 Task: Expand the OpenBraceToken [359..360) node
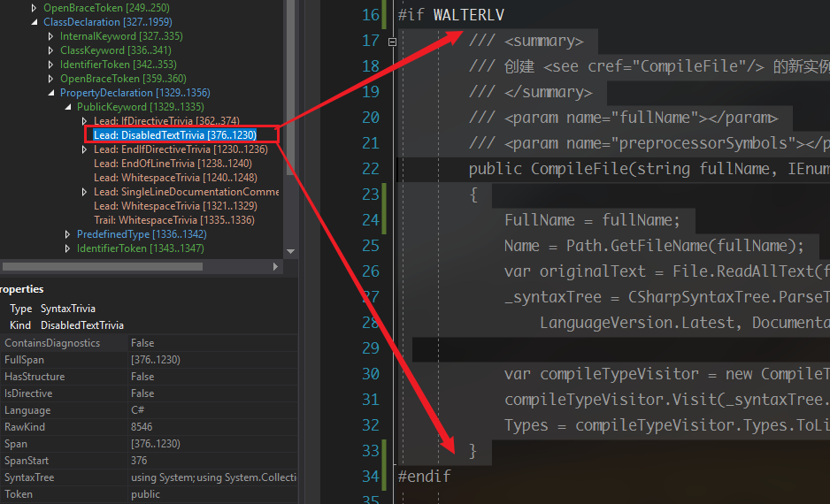50,79
